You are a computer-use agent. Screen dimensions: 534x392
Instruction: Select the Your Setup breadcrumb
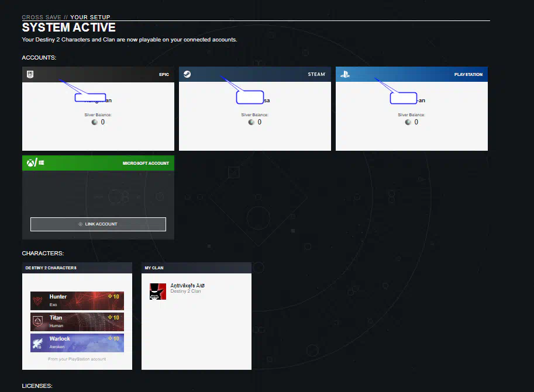90,17
